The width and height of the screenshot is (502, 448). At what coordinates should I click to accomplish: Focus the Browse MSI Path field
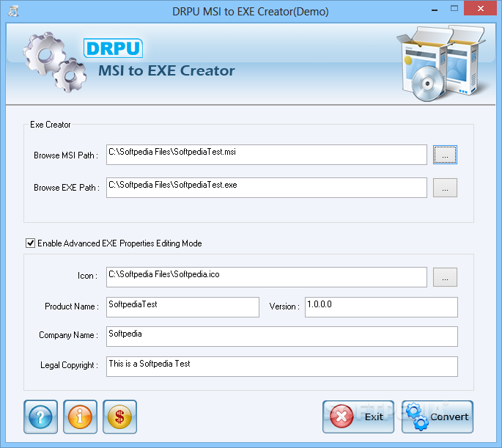click(x=266, y=155)
